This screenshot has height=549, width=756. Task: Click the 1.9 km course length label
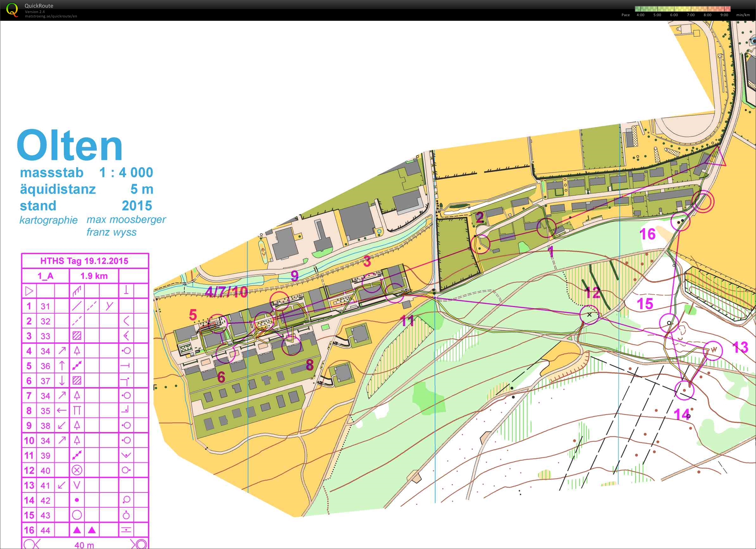94,276
